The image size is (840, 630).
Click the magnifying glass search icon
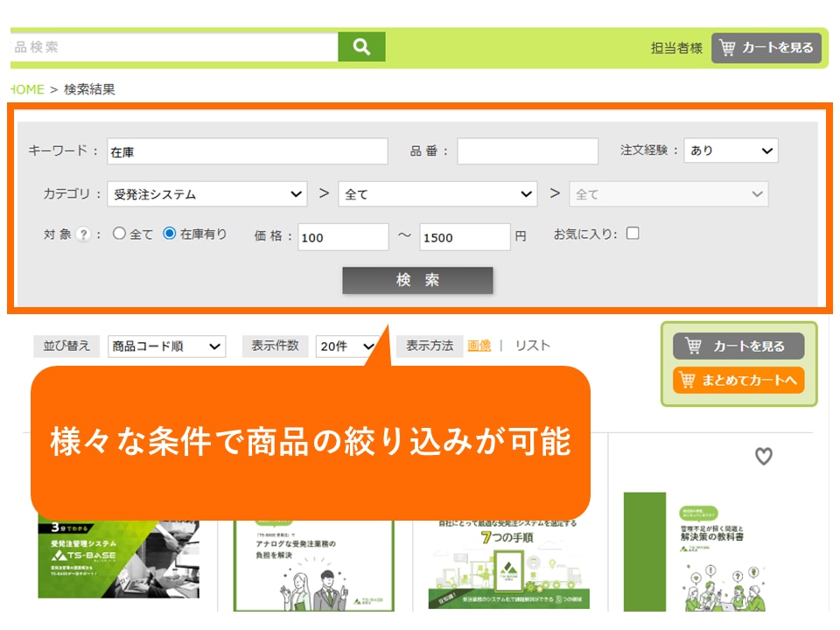(361, 47)
